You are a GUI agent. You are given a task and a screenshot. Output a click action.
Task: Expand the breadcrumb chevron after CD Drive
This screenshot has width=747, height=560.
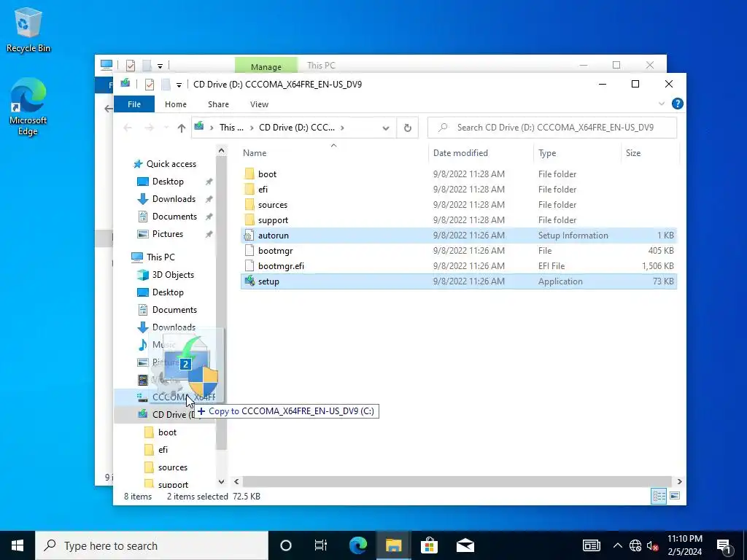tap(342, 128)
